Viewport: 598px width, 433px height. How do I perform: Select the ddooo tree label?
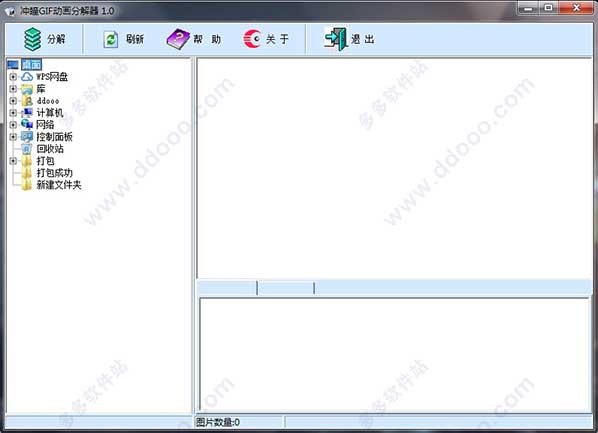click(48, 101)
